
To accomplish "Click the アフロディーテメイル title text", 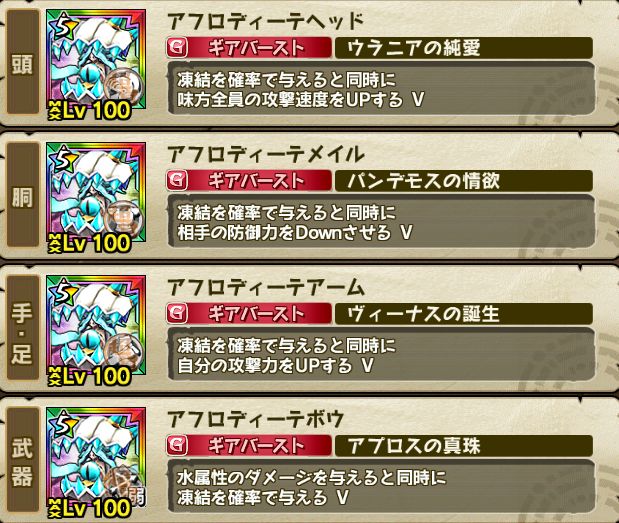I will pyautogui.click(x=265, y=154).
